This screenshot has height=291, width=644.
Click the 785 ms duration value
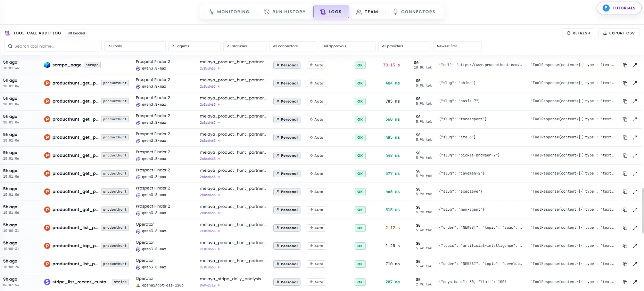point(393,101)
